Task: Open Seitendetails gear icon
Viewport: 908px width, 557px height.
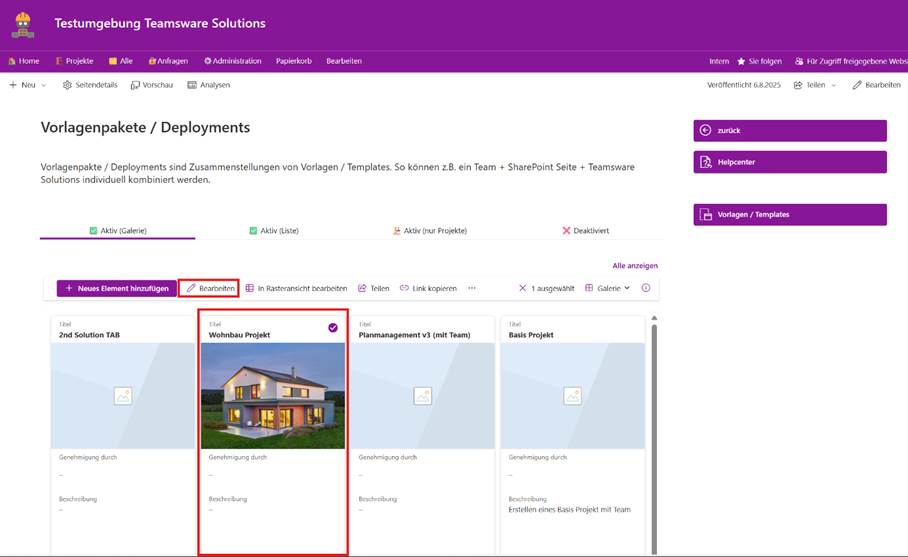Action: 67,85
